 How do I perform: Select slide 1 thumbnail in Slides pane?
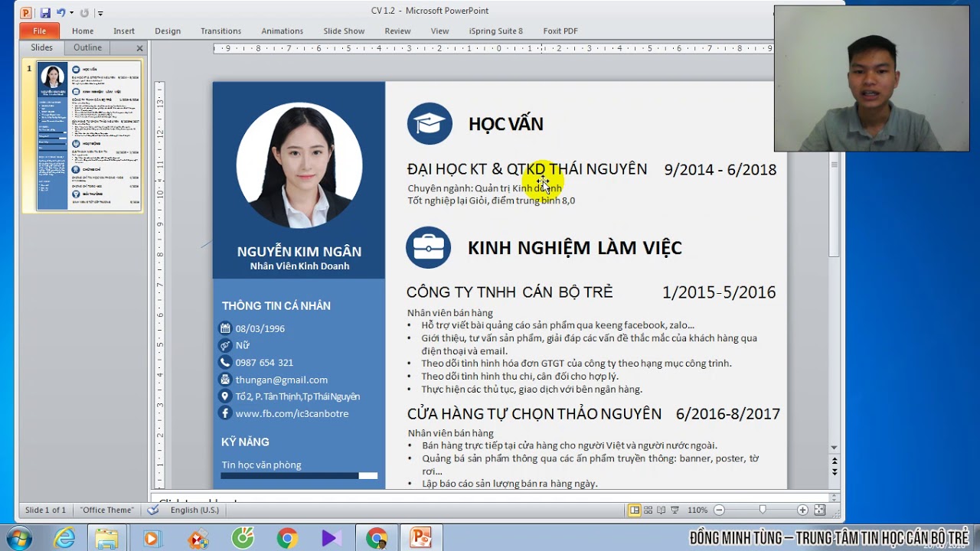(x=89, y=136)
